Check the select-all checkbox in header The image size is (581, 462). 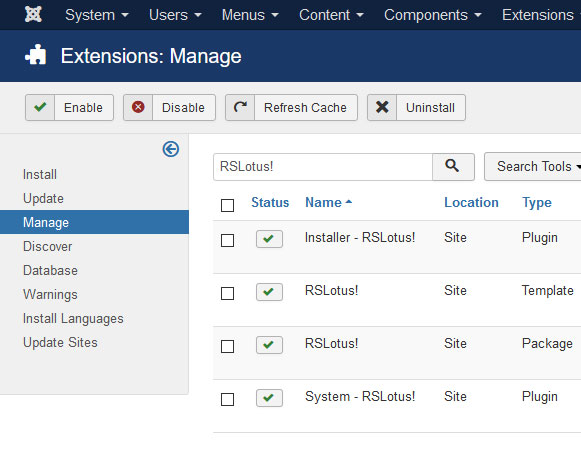click(x=228, y=205)
